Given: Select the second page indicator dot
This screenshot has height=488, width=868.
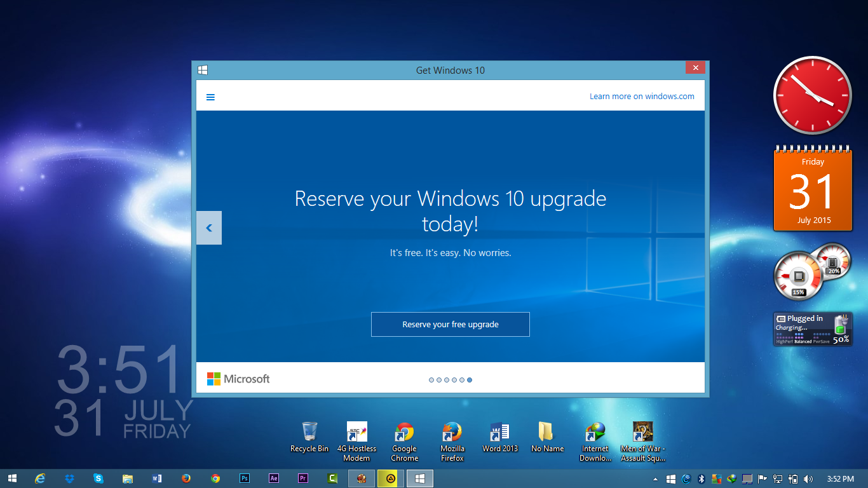Looking at the screenshot, I should tap(439, 380).
